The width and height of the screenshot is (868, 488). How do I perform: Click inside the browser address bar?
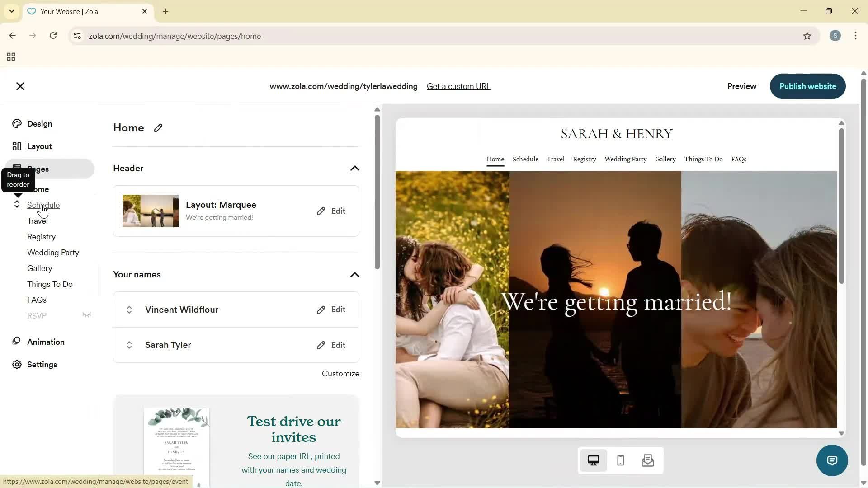click(271, 36)
